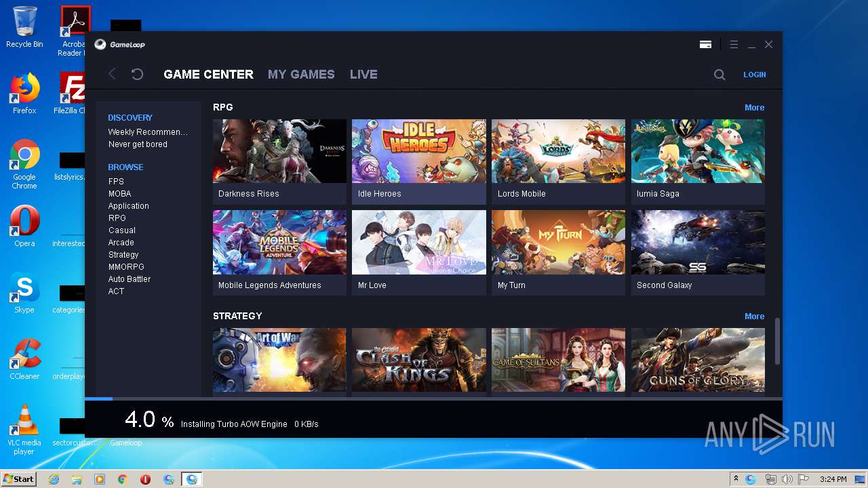Open media player icon in taskbar
Viewport: 868px width, 488px height.
click(x=100, y=479)
